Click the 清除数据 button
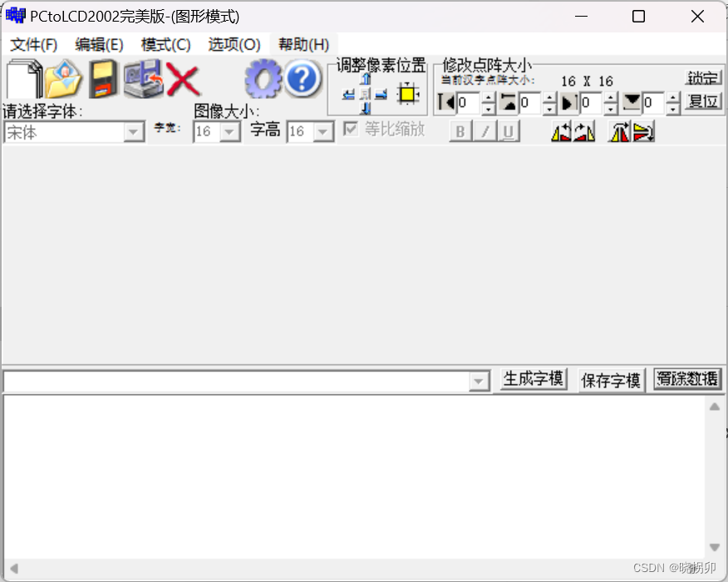Screen dimensions: 728x582 coord(687,379)
